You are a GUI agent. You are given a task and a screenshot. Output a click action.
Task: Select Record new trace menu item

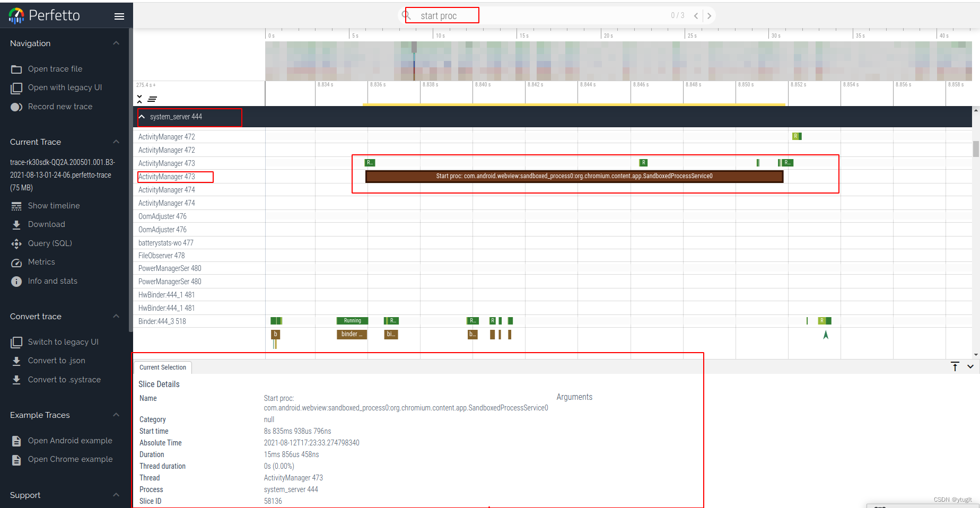pos(60,107)
